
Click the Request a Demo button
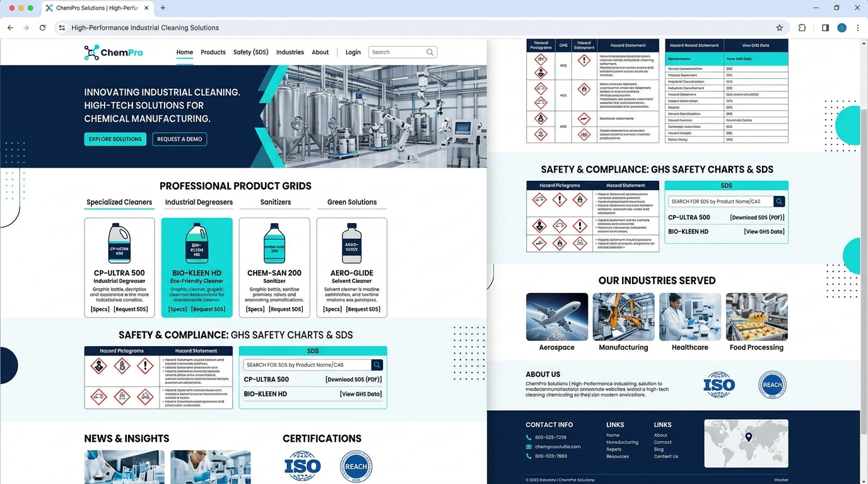(x=180, y=139)
